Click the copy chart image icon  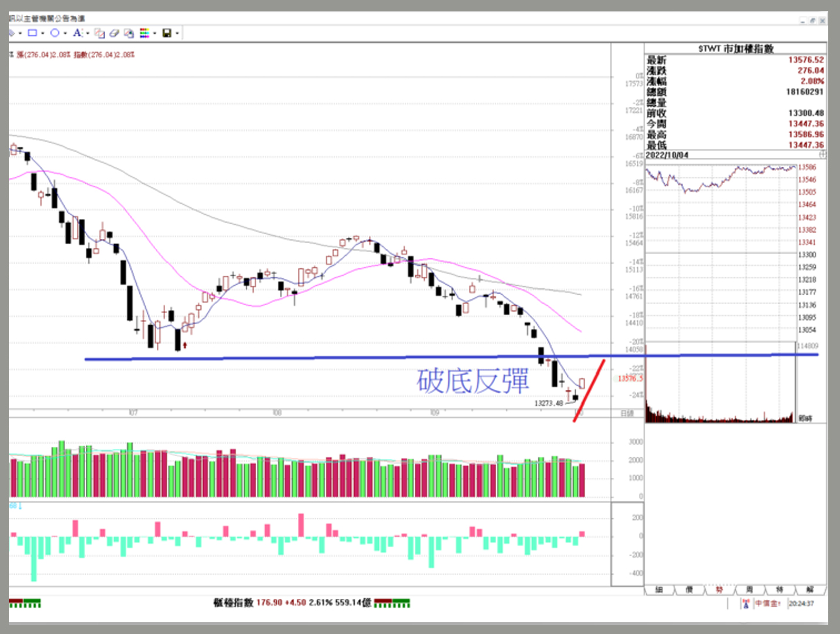click(x=129, y=33)
